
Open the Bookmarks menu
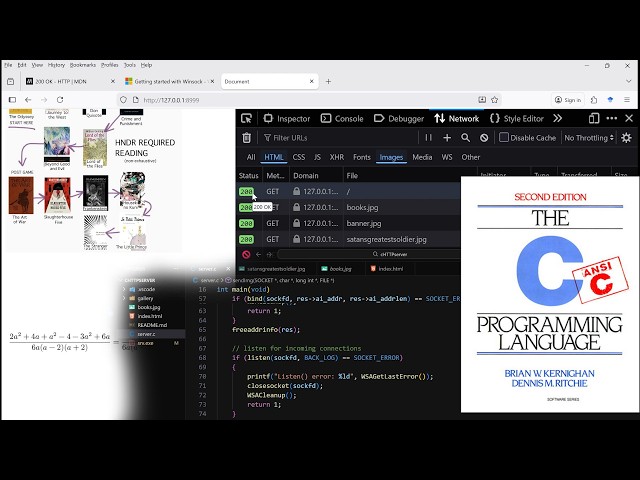(82, 65)
